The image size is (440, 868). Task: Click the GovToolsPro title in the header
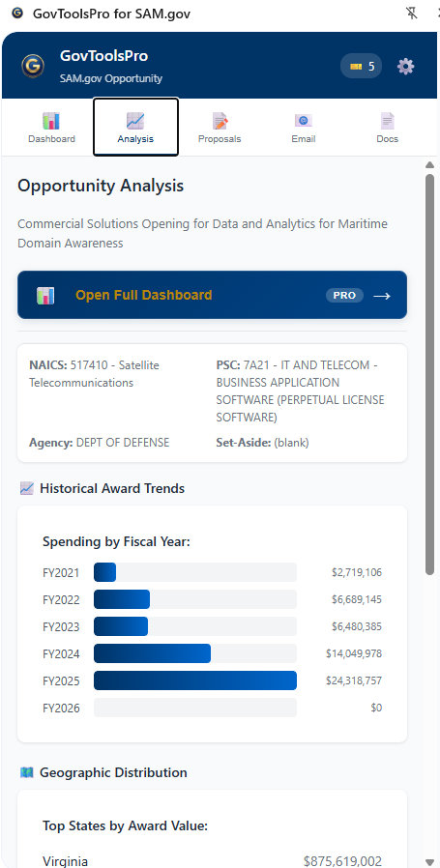pyautogui.click(x=103, y=56)
